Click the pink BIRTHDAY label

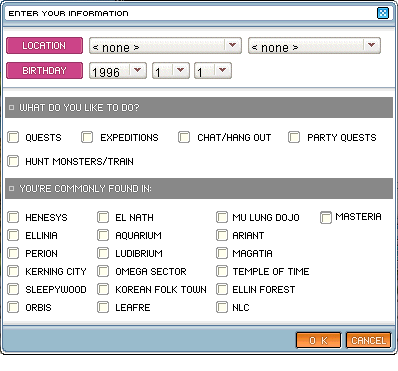(44, 71)
